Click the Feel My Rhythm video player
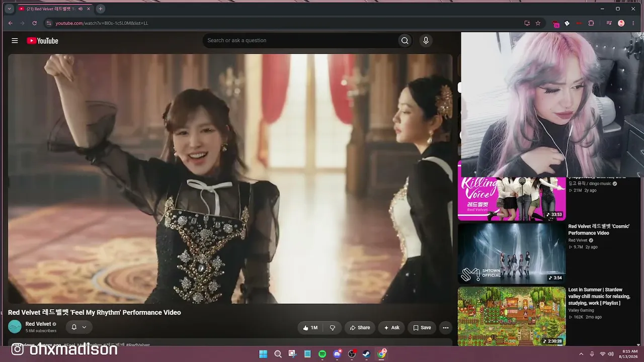Image resolution: width=644 pixels, height=362 pixels. [230, 178]
